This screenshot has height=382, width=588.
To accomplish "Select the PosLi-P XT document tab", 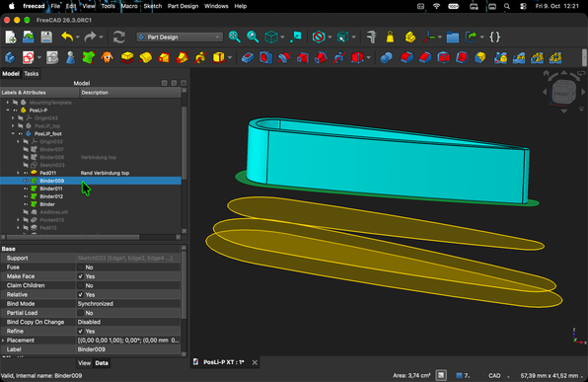I will point(224,362).
